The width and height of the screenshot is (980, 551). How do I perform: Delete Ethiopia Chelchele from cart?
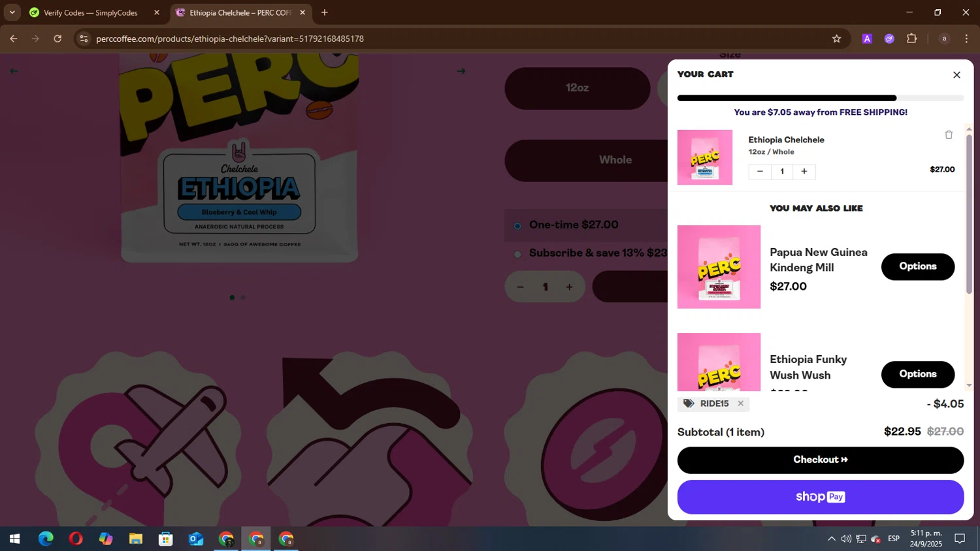[x=949, y=134]
